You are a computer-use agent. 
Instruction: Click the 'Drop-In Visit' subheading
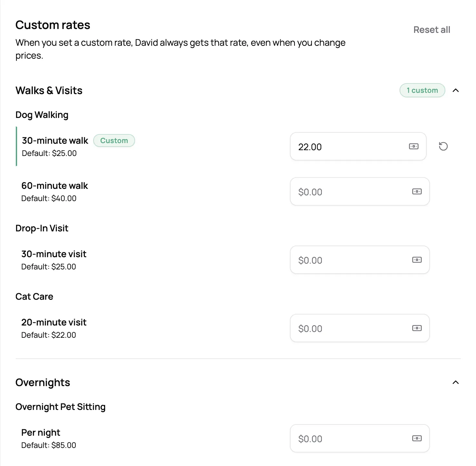coord(42,228)
